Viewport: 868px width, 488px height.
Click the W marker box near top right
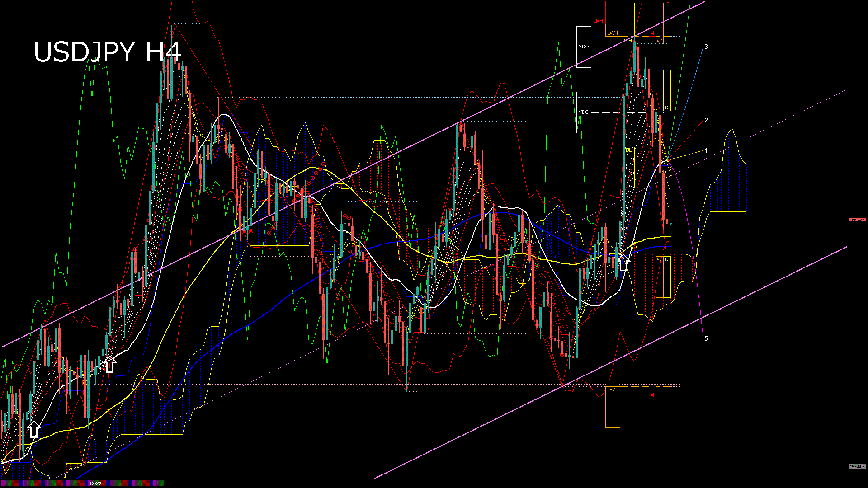click(x=660, y=40)
